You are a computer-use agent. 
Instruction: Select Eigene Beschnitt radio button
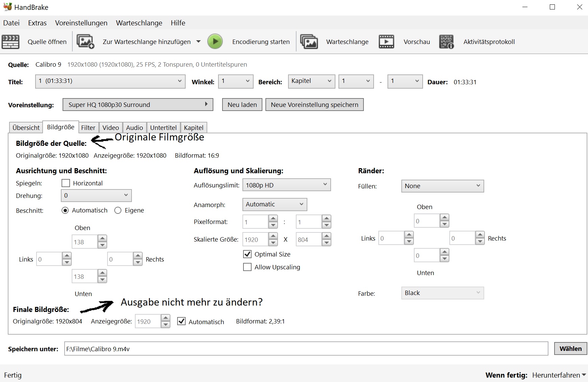pos(118,210)
